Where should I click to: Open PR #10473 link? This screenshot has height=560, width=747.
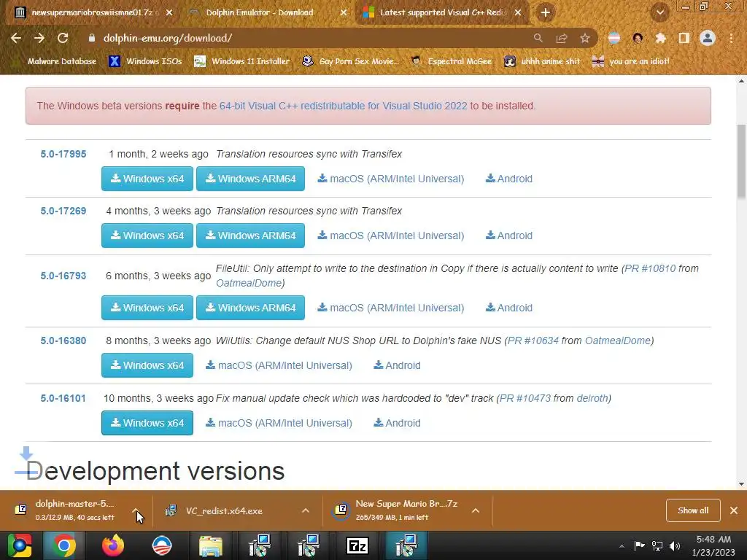[525, 399]
